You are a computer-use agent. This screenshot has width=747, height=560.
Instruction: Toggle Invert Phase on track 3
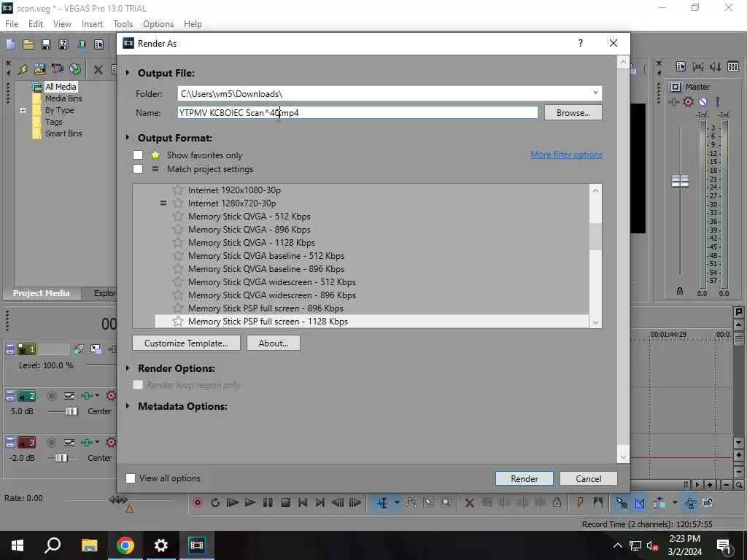tap(69, 443)
